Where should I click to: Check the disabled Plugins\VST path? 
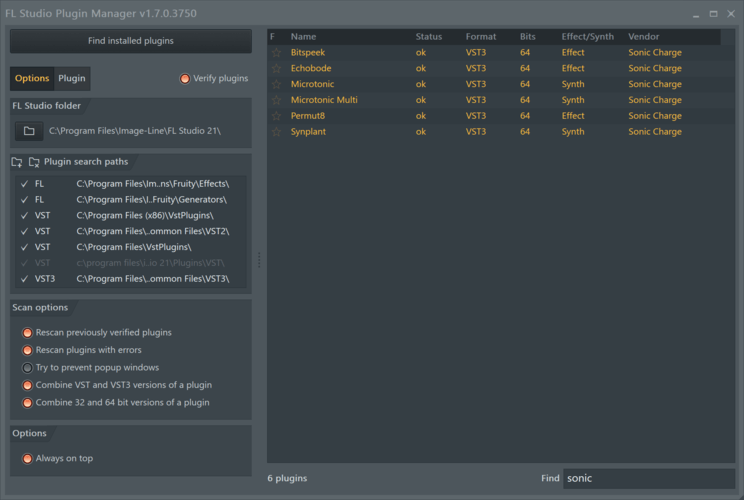click(x=24, y=263)
